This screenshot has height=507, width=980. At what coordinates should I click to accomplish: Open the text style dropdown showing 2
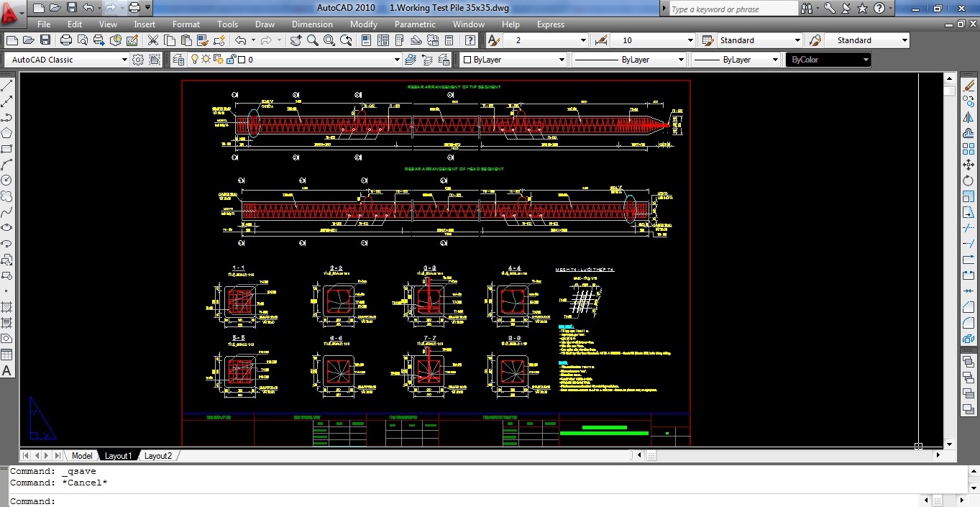[546, 40]
